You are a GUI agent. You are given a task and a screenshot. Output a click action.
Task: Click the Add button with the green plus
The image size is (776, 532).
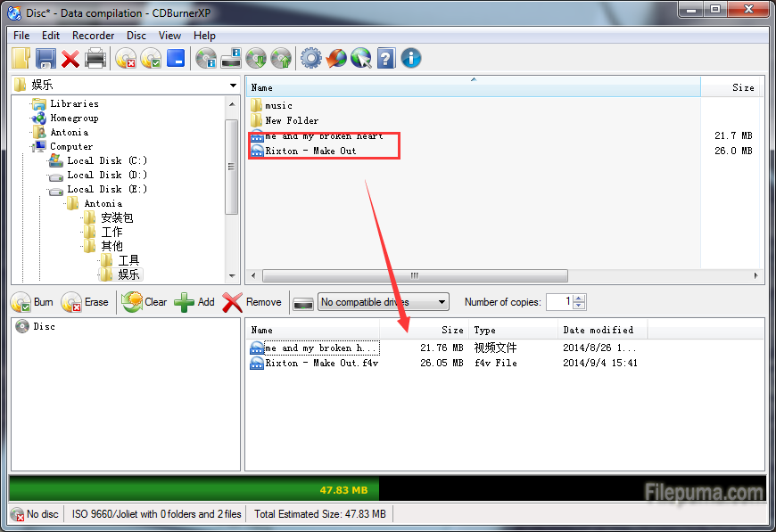[x=194, y=302]
